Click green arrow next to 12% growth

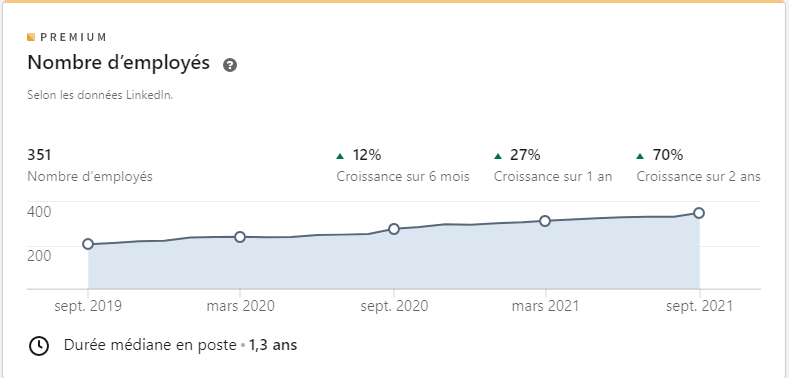pyautogui.click(x=340, y=156)
